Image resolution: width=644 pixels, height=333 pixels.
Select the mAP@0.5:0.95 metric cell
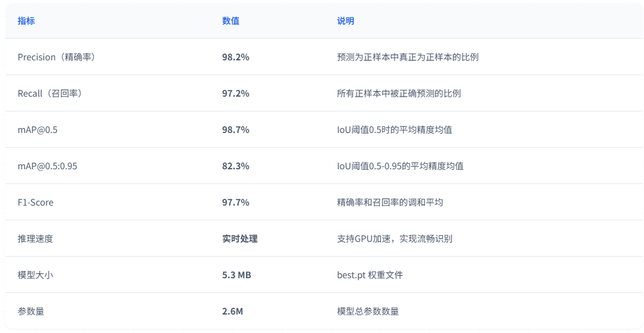[47, 166]
